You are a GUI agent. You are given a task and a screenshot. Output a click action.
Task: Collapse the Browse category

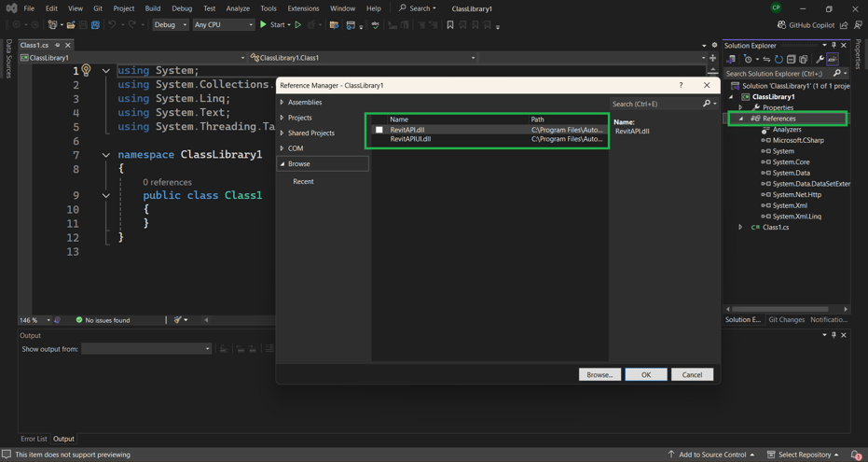point(282,164)
